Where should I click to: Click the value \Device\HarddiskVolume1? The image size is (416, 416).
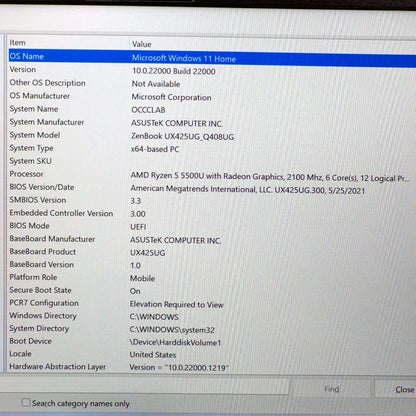pos(175,343)
